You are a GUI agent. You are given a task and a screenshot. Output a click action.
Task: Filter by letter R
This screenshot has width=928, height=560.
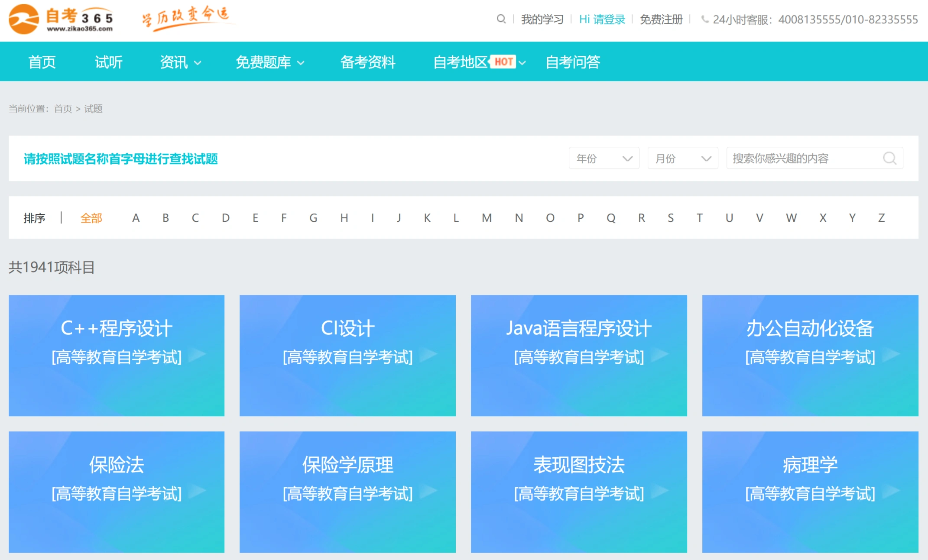click(x=642, y=218)
